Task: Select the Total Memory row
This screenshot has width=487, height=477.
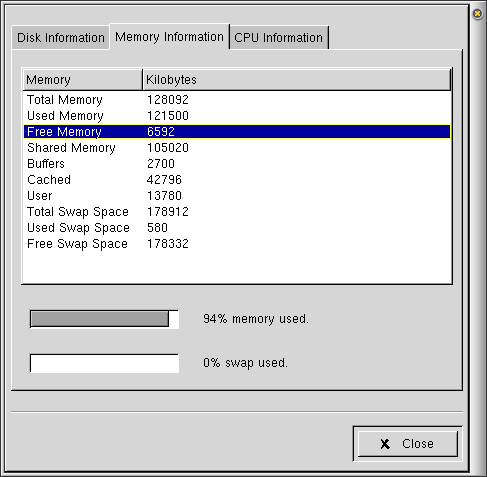Action: (x=237, y=100)
